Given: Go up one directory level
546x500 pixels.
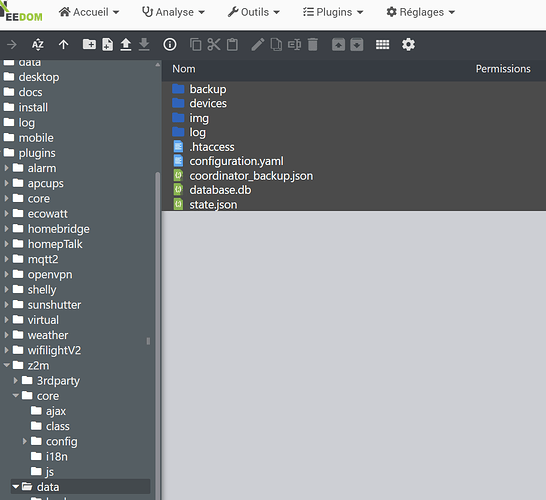Looking at the screenshot, I should pos(63,45).
